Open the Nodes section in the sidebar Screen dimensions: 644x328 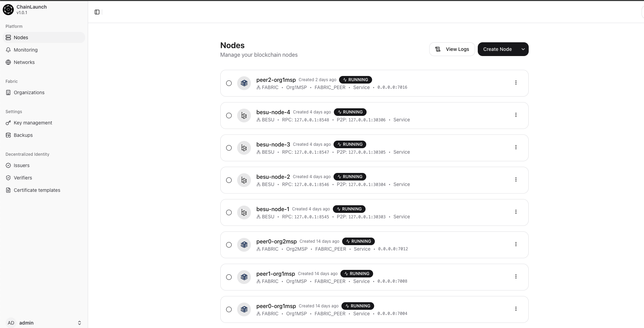click(21, 37)
